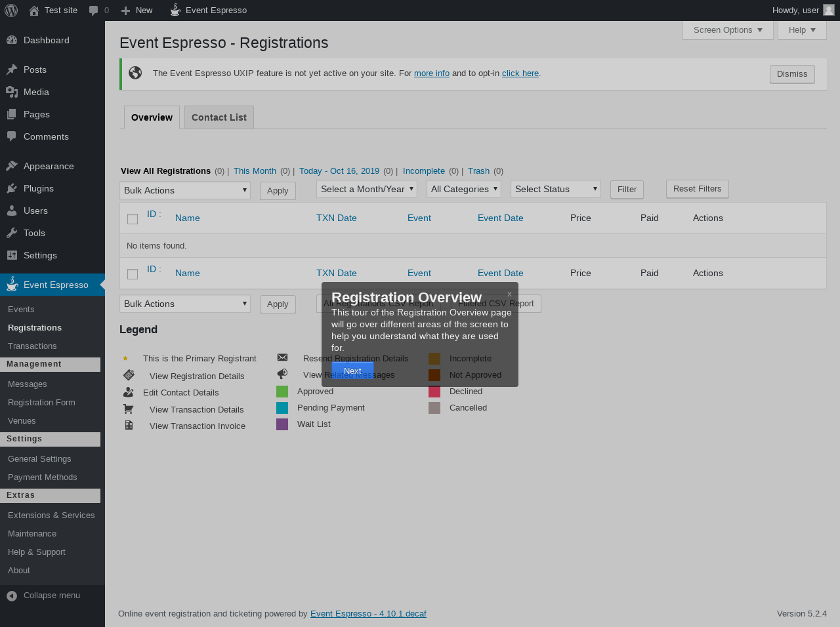
Task: Click the Event Espresso sidebar cup icon
Action: [x=12, y=284]
